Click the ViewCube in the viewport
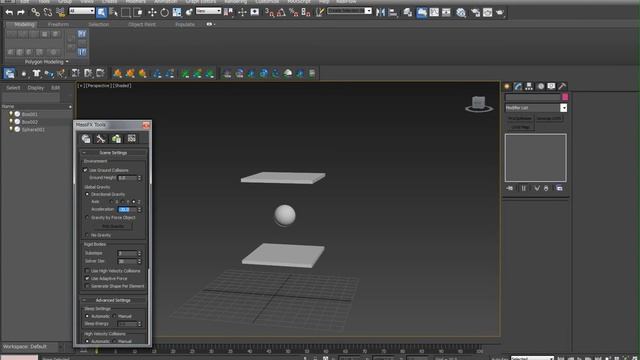This screenshot has height=360, width=640. (x=479, y=104)
